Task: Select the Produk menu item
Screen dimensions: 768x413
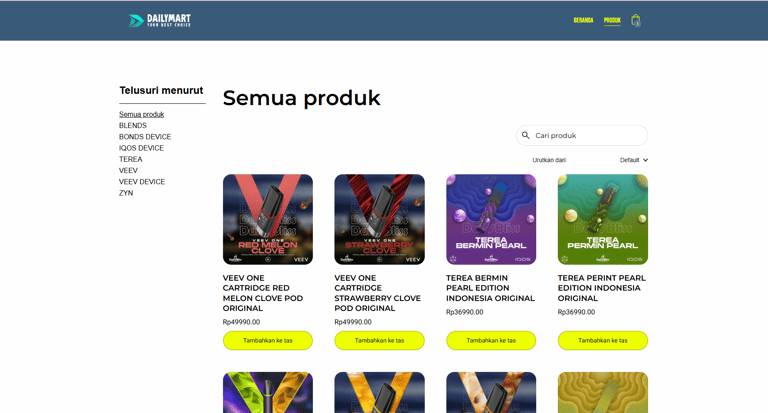Action: [612, 20]
